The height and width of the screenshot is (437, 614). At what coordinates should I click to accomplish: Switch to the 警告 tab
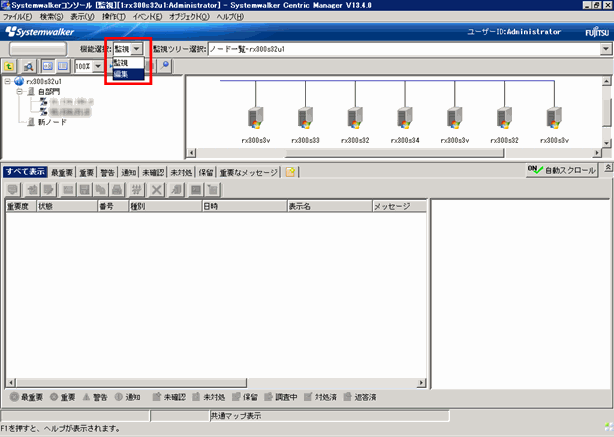tap(107, 172)
